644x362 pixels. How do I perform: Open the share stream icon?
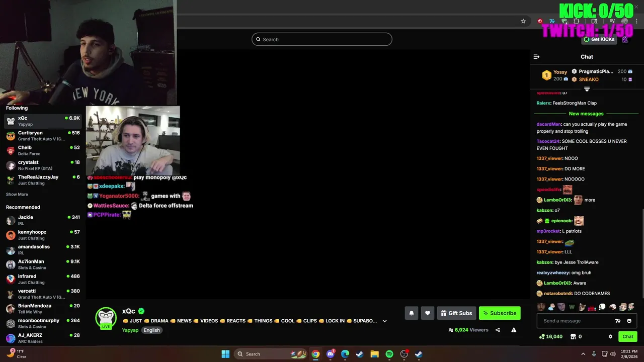tap(498, 330)
